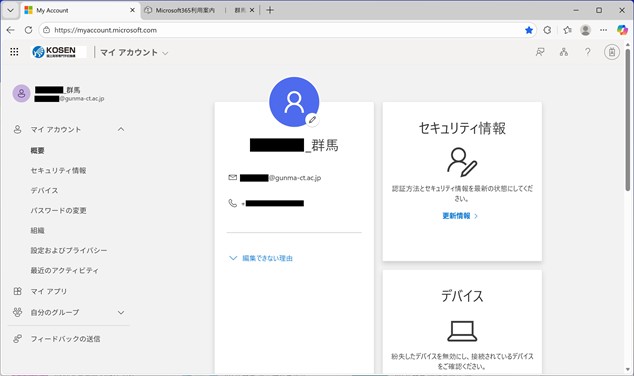634x376 pixels.
Task: Select 設定およびプライバシー in the sidebar
Action: point(69,251)
